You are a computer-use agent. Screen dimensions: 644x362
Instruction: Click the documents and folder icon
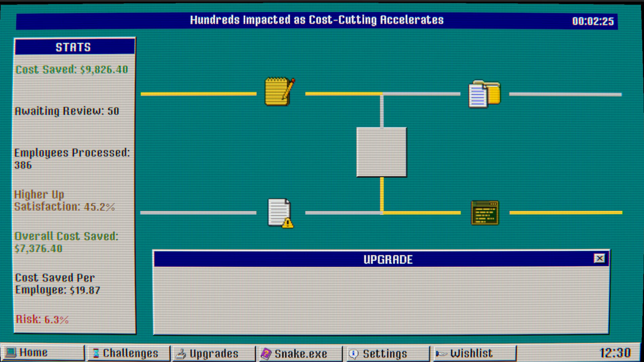[x=484, y=94]
